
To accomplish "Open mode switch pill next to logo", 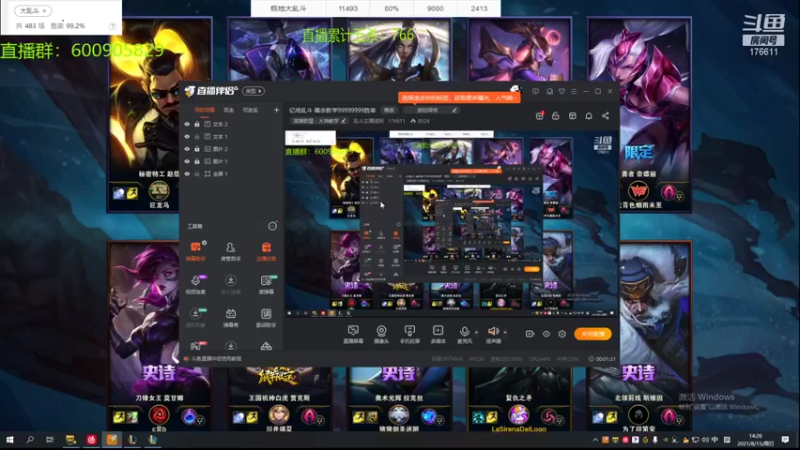I will tap(253, 91).
